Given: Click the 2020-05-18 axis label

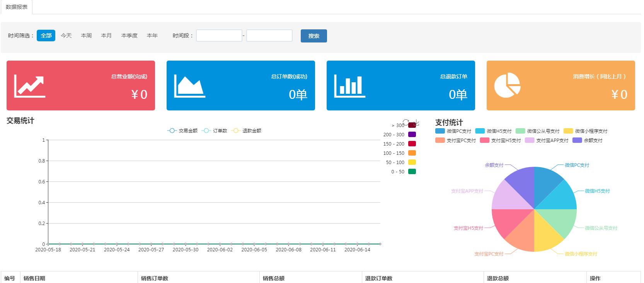Looking at the screenshot, I should (x=48, y=250).
